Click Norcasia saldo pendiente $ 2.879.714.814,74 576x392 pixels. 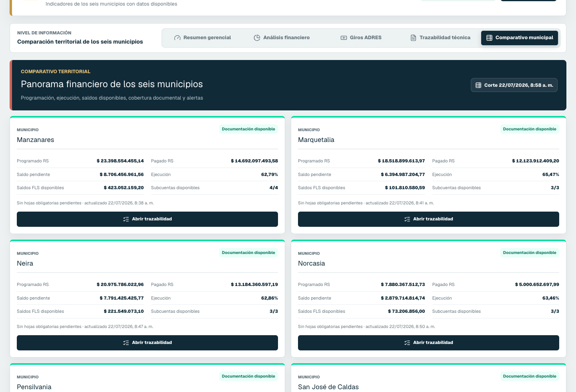click(403, 298)
